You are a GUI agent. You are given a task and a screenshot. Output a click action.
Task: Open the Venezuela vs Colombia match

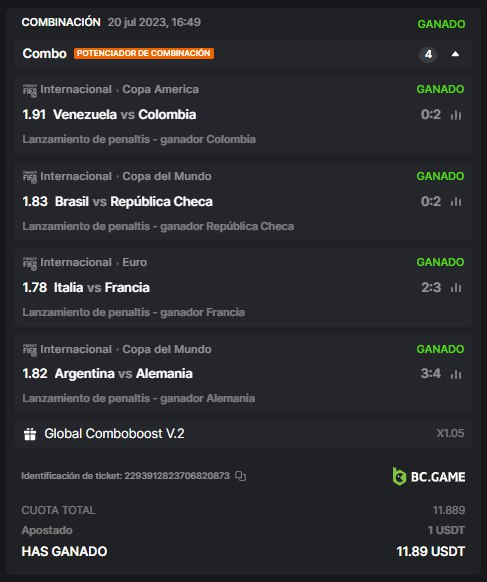click(x=124, y=114)
